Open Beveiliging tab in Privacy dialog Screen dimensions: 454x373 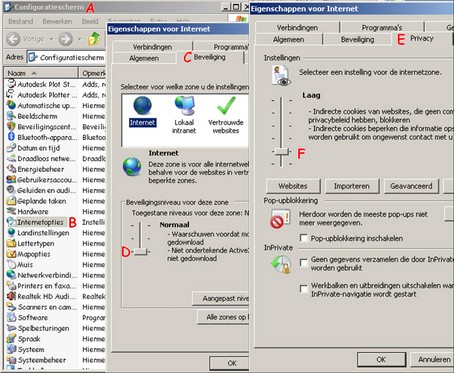pyautogui.click(x=357, y=39)
